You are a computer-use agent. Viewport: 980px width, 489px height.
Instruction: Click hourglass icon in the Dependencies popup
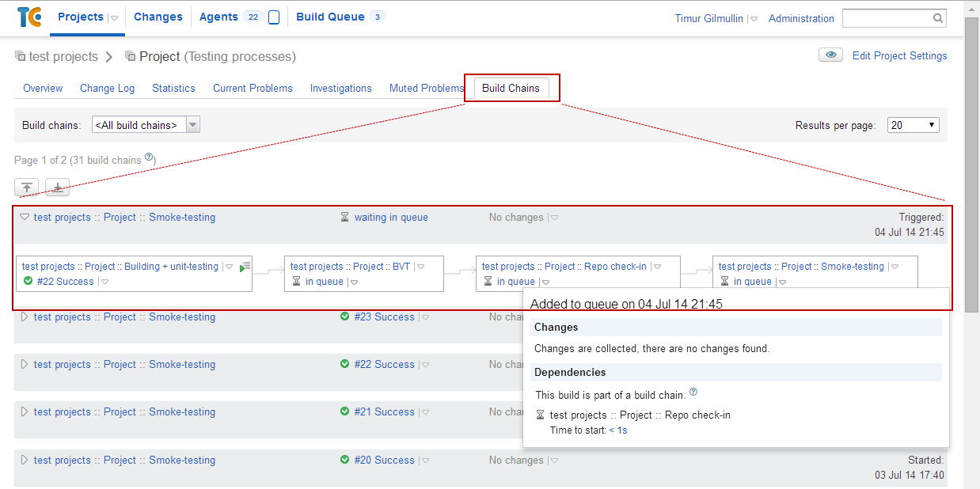tap(541, 415)
